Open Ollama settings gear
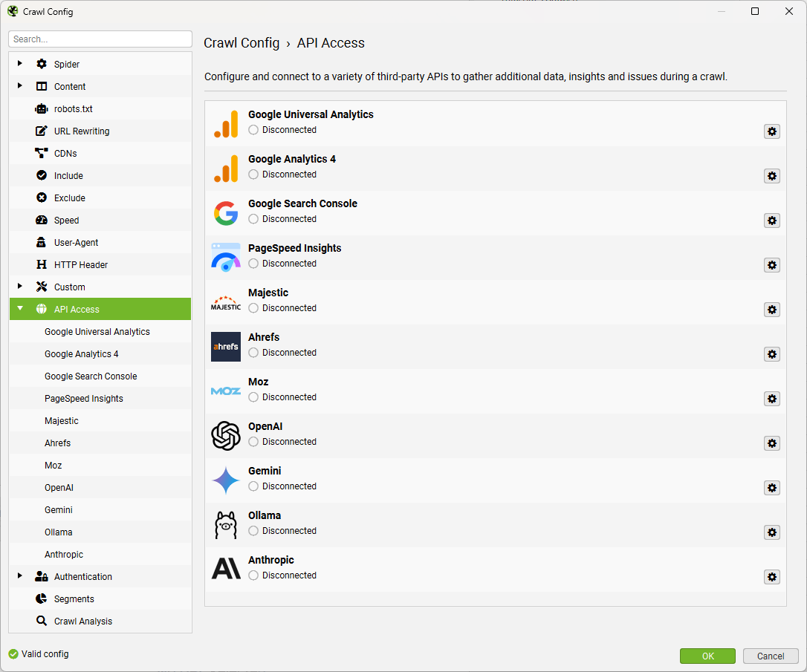 pyautogui.click(x=771, y=532)
